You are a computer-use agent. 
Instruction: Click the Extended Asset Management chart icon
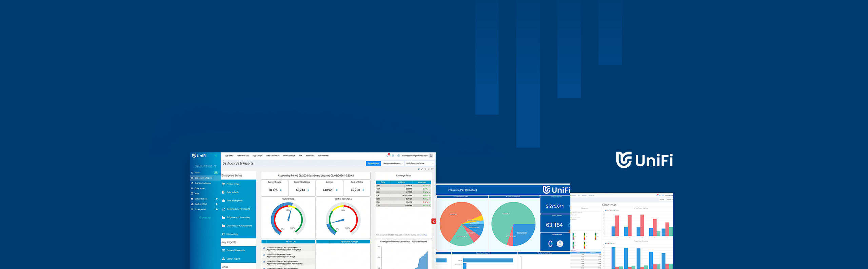click(223, 226)
